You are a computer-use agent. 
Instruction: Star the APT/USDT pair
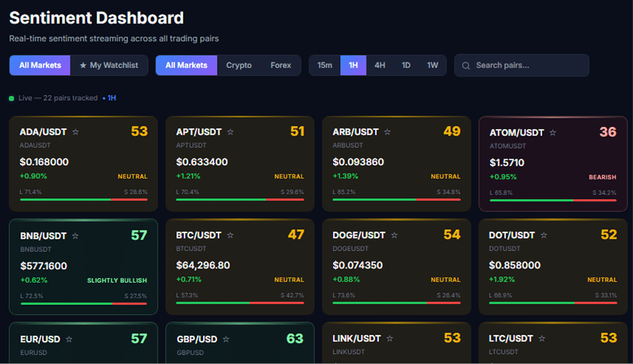231,132
